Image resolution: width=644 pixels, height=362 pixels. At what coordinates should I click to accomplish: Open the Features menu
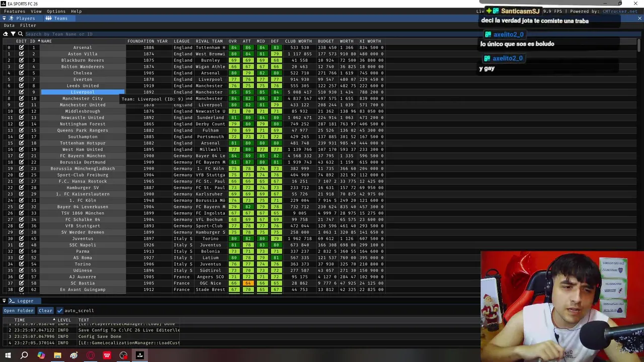coord(15,11)
